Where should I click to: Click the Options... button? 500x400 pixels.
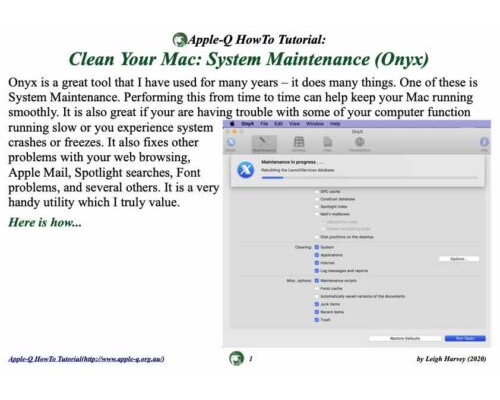pos(459,259)
